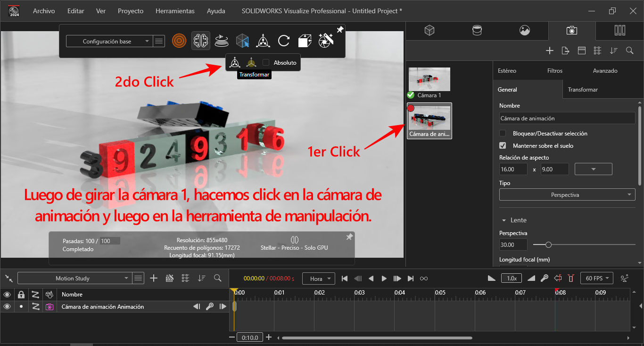
Task: Open aspect ratio preset dropdown
Action: 594,169
